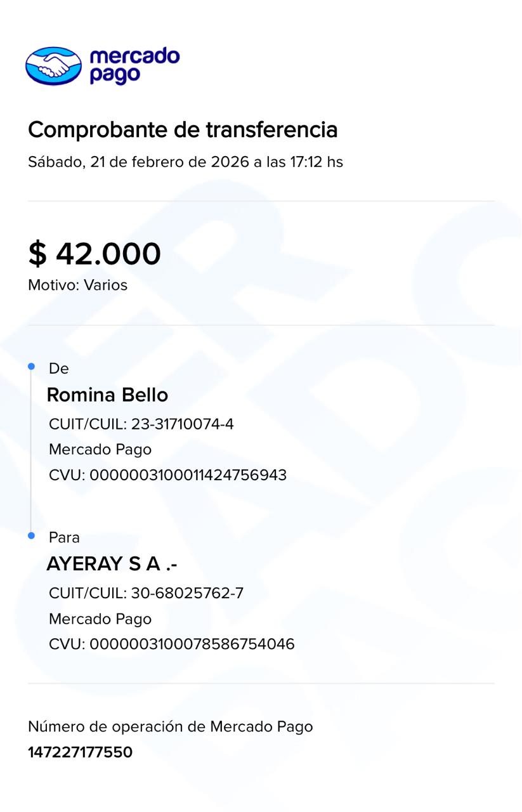Click the Mercado Pago handshake logo

click(54, 65)
